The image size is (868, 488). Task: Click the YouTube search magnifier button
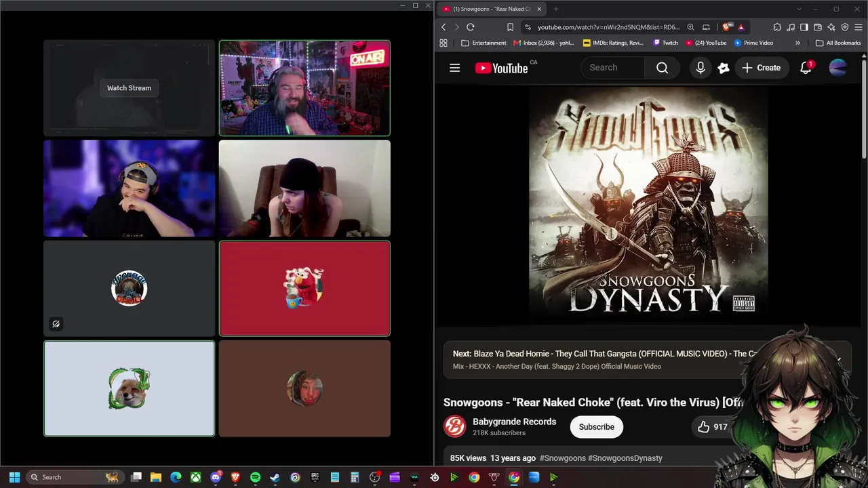point(663,68)
